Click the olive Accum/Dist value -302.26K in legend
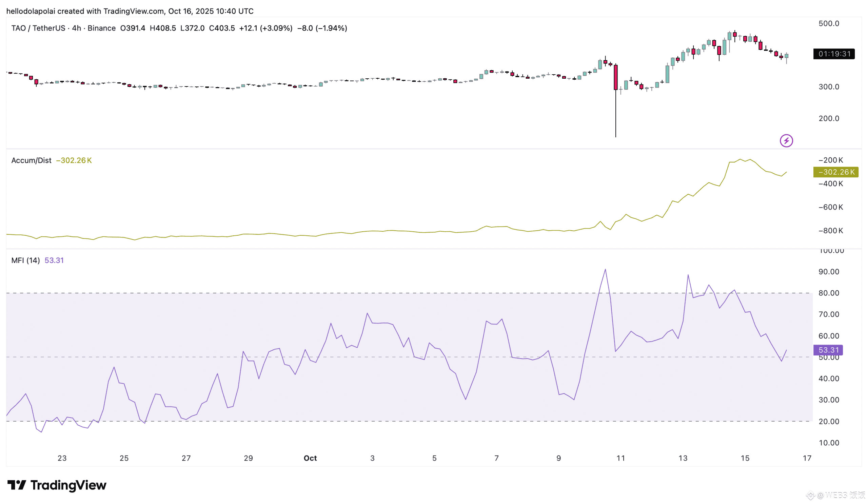 click(74, 160)
